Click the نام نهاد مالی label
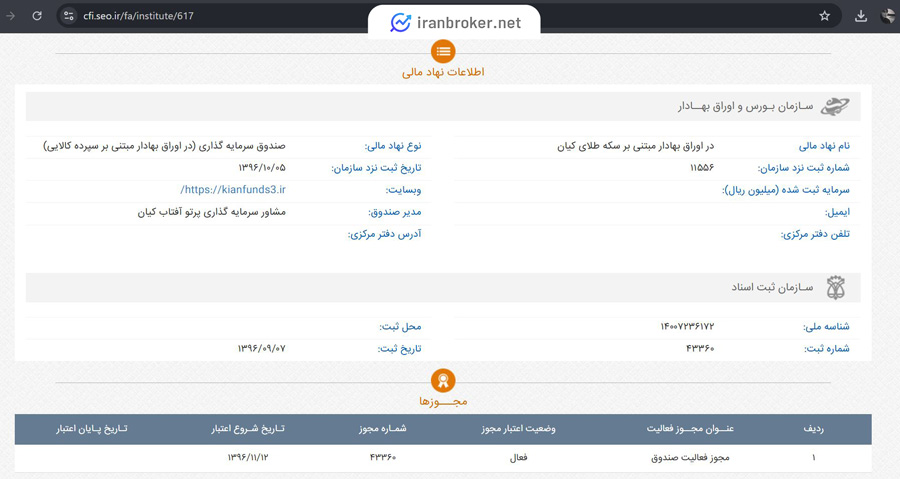Viewport: 900px width, 479px height. [824, 146]
